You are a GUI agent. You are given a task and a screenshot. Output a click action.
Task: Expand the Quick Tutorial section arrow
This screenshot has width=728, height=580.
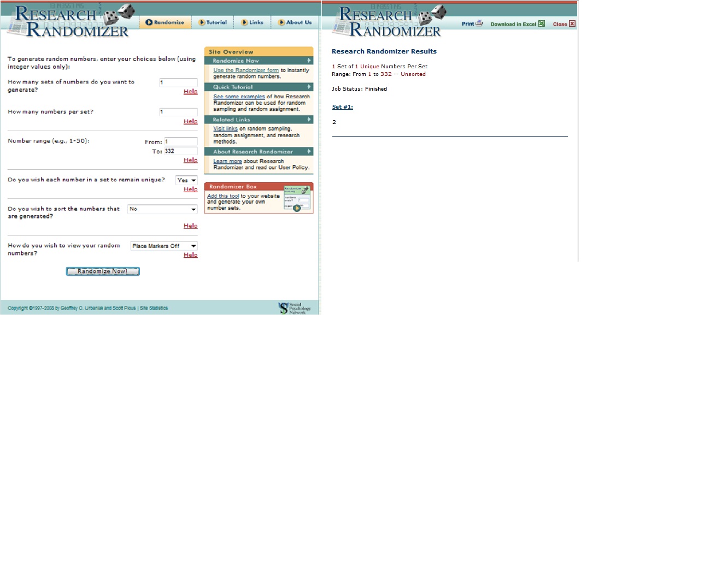coord(309,87)
